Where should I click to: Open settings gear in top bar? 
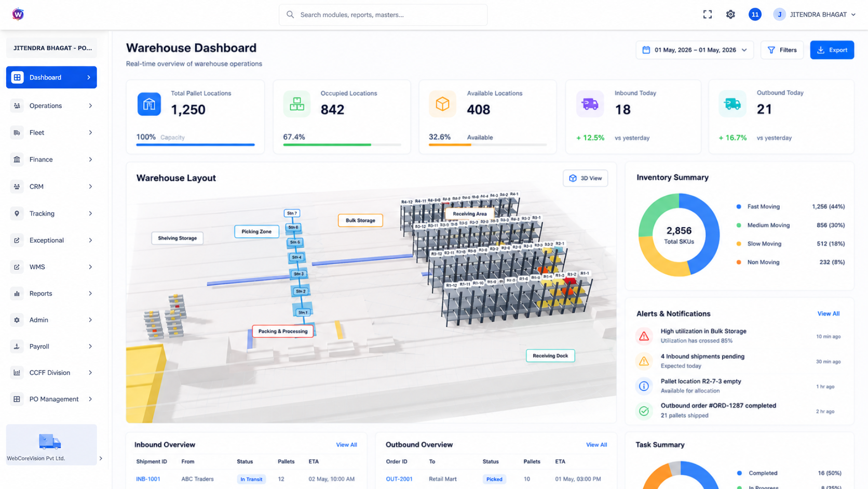(x=730, y=15)
